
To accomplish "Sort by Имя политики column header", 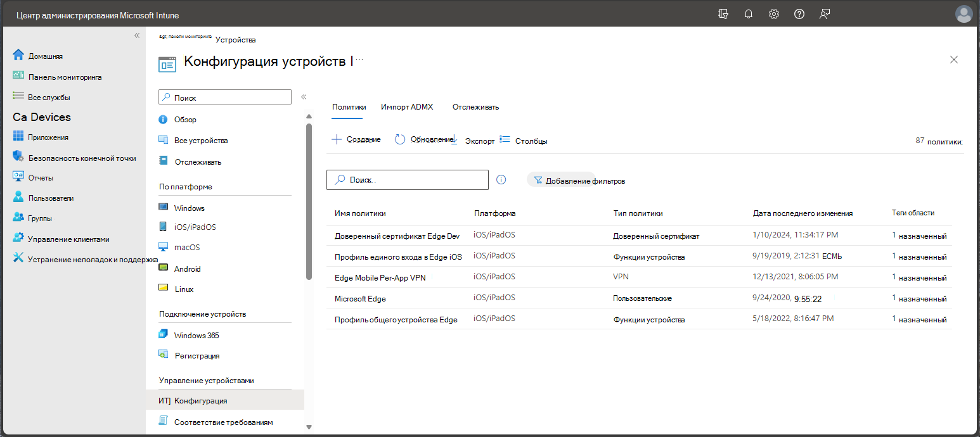I will (x=360, y=213).
